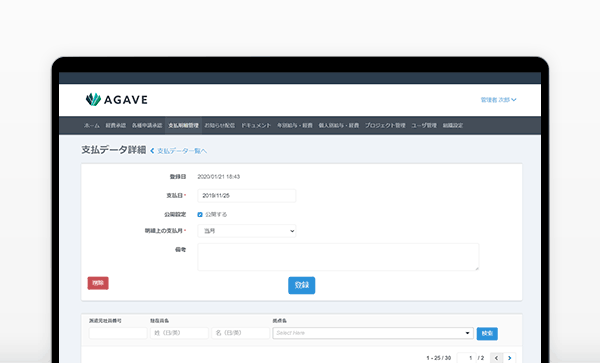The height and width of the screenshot is (363, 600).
Task: Open the 年別給与・経費 menu item
Action: [295, 125]
